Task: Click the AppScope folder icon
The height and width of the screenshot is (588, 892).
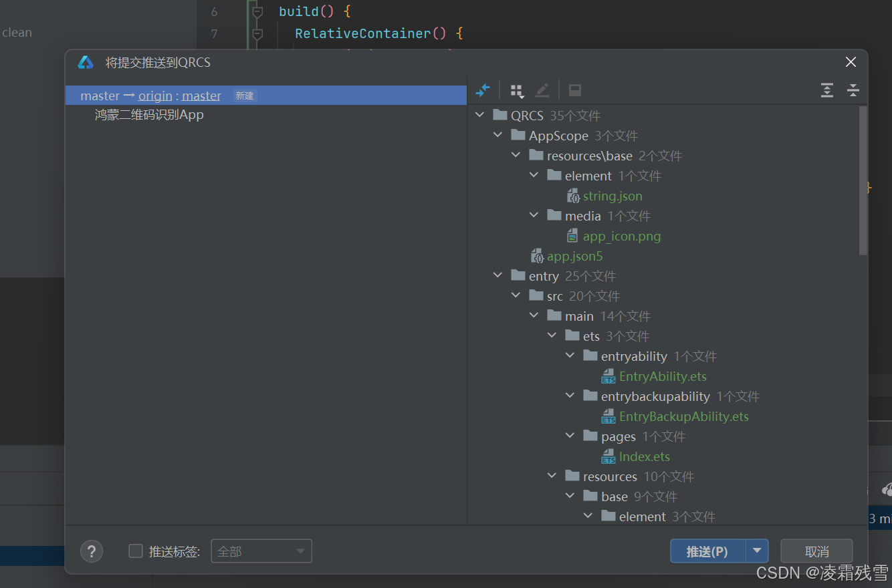Action: coord(518,135)
